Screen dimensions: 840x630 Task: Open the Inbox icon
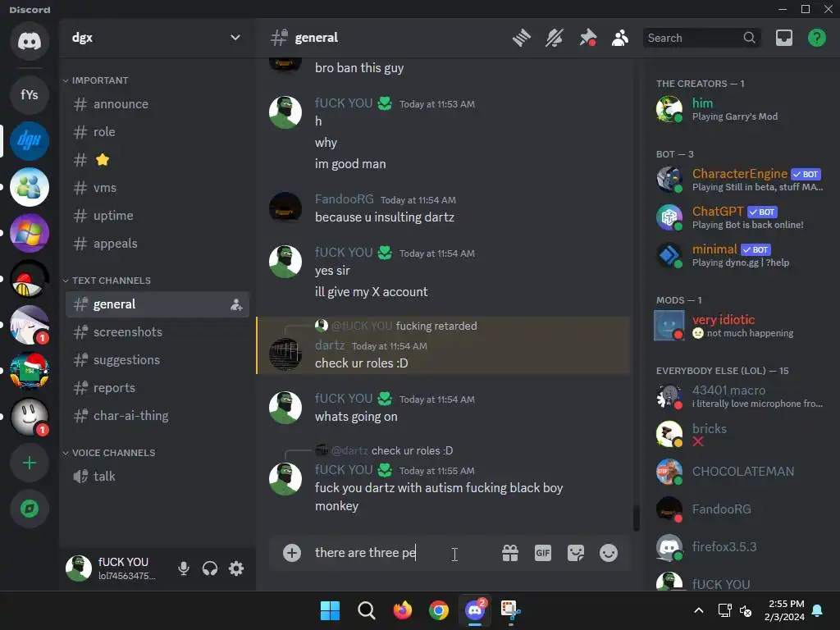(x=784, y=38)
